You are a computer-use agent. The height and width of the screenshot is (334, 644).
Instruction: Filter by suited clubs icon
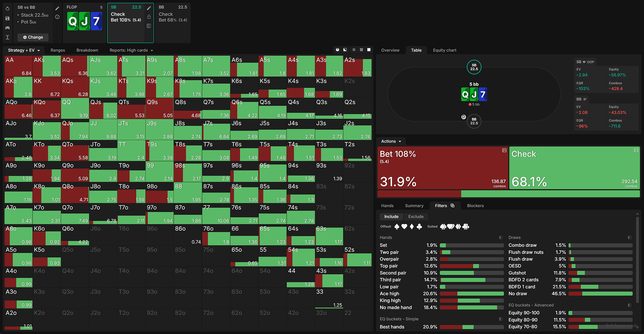click(x=466, y=227)
